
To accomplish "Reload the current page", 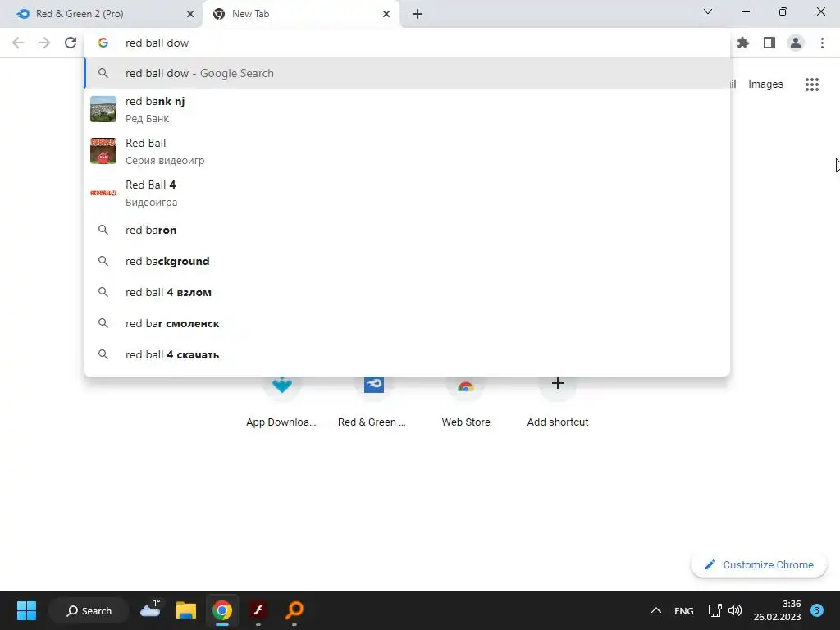I will pos(71,43).
